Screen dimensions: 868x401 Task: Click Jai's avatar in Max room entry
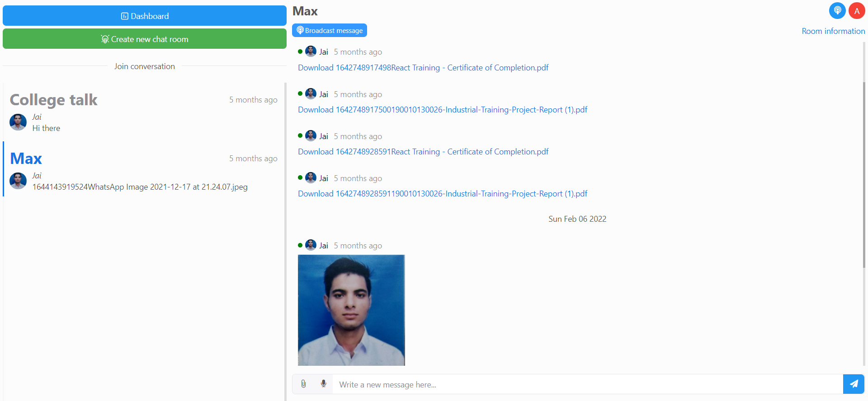click(18, 181)
